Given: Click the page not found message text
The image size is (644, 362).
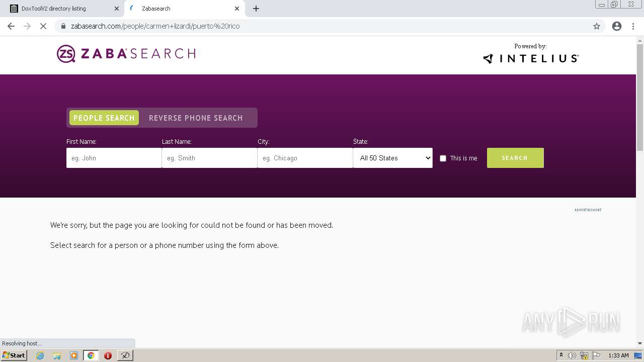Looking at the screenshot, I should (192, 225).
